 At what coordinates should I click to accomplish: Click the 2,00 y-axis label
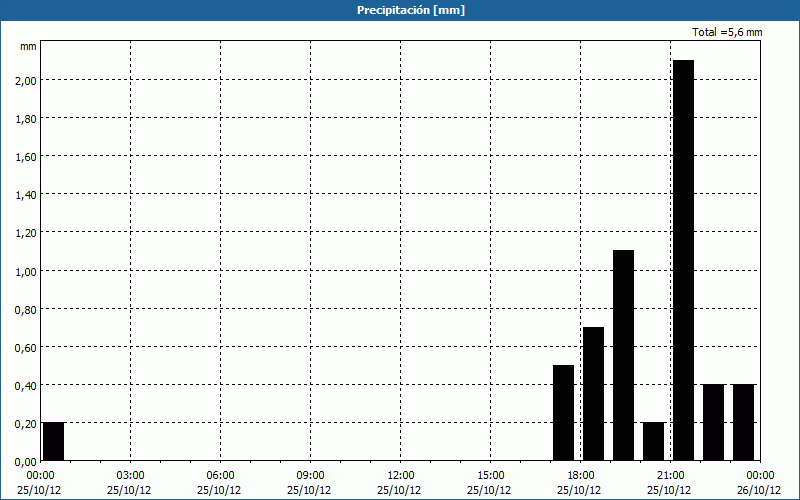(26, 81)
